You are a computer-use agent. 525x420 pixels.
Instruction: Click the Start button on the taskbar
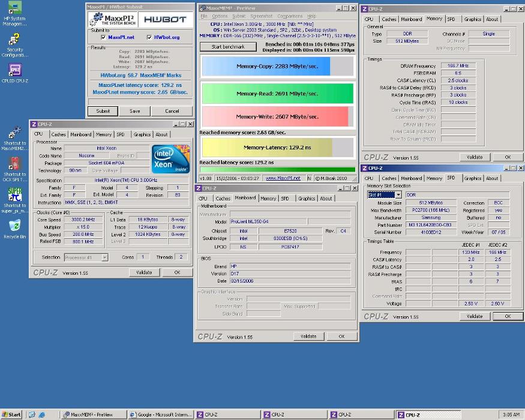click(x=11, y=415)
